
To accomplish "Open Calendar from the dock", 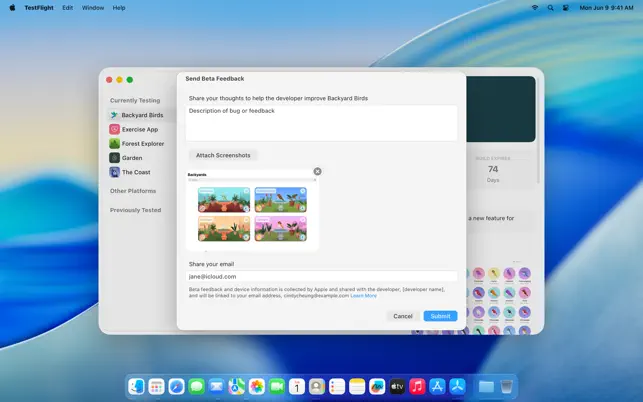I will coord(297,386).
